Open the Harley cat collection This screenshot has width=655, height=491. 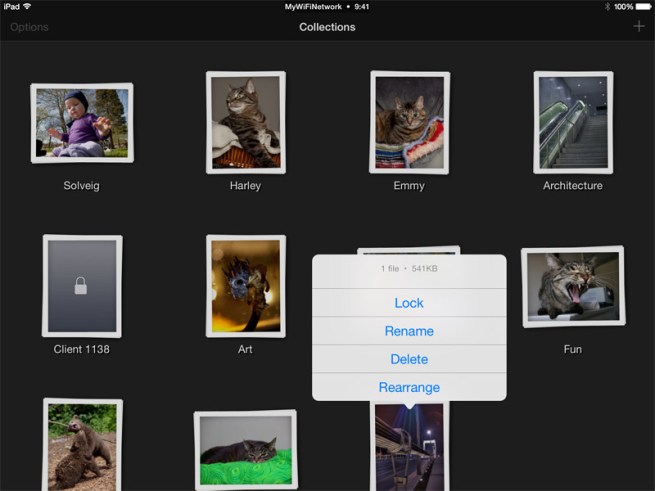tap(245, 122)
